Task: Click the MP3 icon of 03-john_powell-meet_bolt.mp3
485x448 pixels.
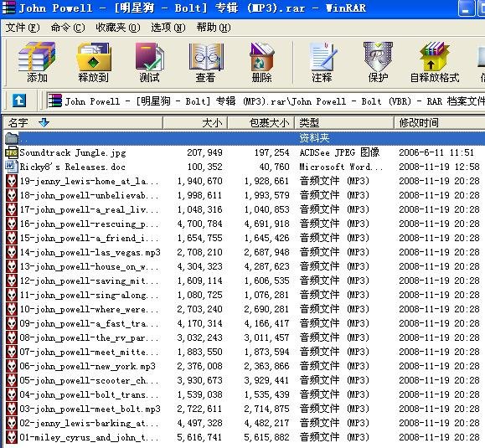Action: tap(12, 409)
